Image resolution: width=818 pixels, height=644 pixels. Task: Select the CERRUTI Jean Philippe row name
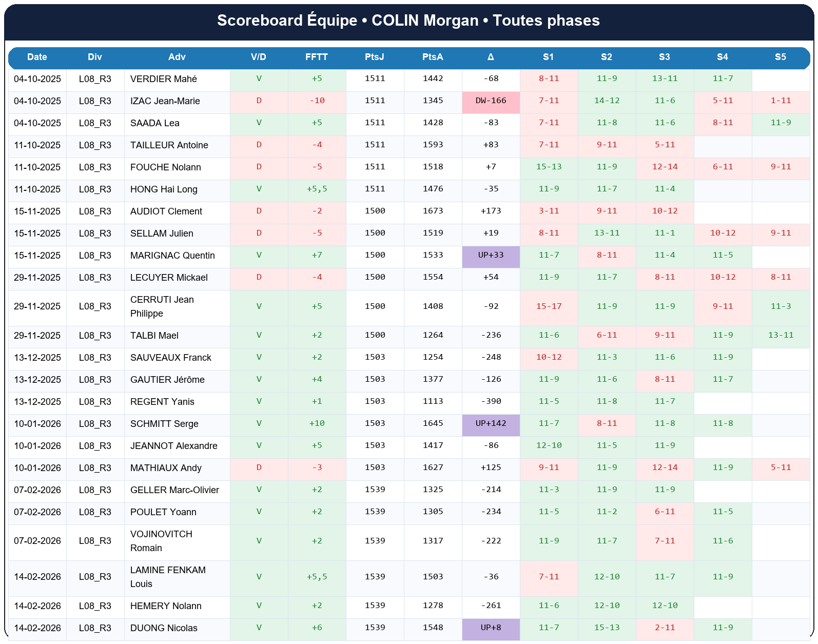click(x=162, y=306)
